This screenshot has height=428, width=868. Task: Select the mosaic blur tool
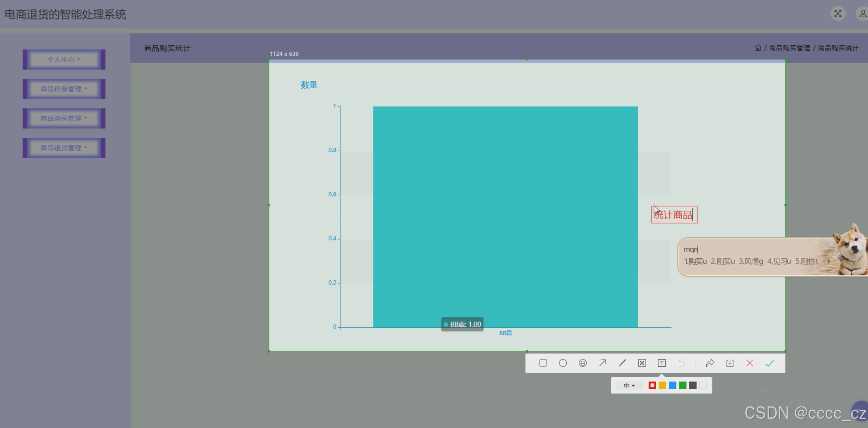tap(642, 363)
